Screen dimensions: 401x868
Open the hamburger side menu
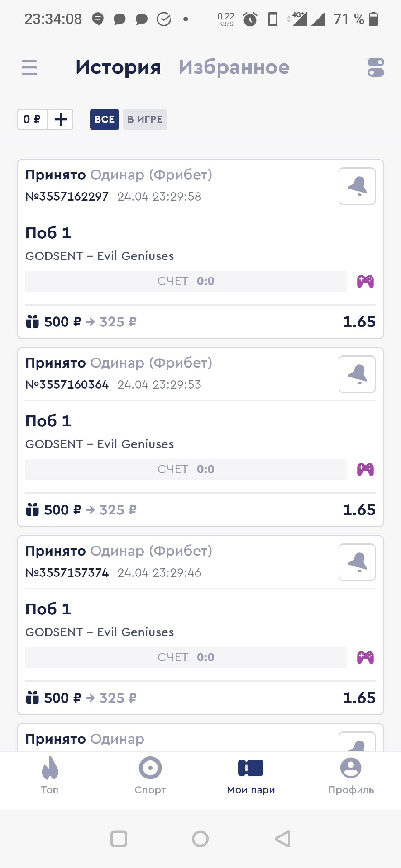coord(29,68)
